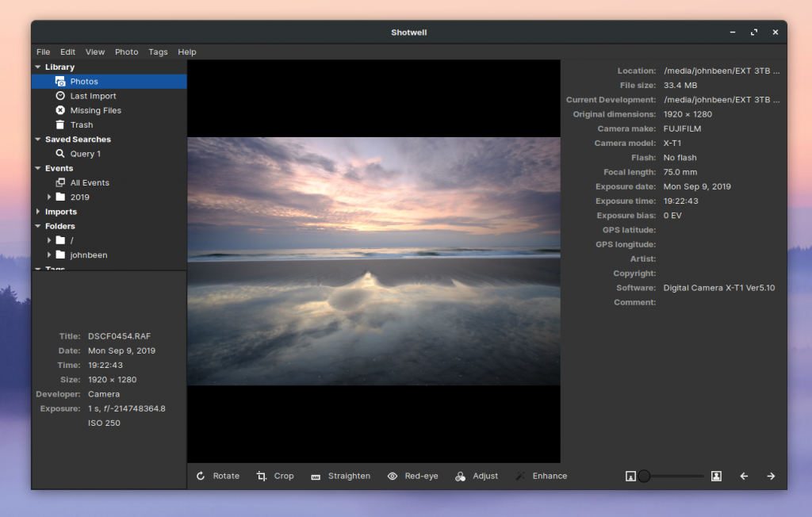The image size is (812, 517).
Task: Click the Flash value "No flash"
Action: pos(680,158)
